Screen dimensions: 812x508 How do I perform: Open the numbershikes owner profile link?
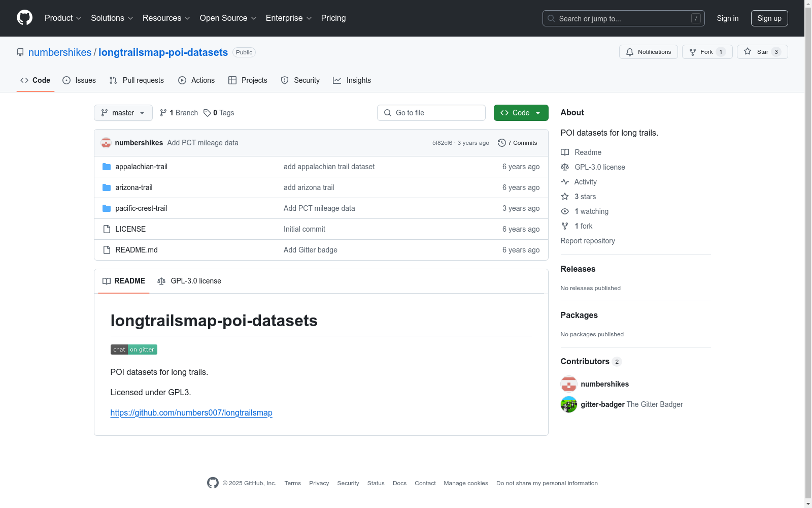tap(60, 52)
